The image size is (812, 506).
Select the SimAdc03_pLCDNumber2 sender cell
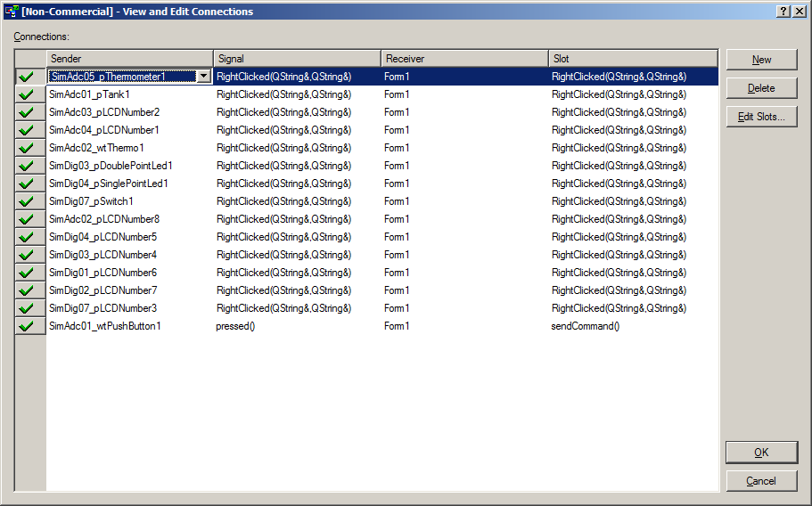click(130, 112)
